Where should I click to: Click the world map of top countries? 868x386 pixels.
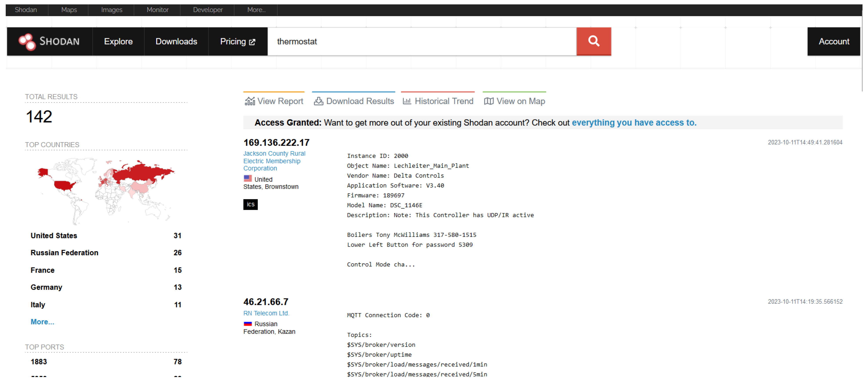tap(106, 190)
